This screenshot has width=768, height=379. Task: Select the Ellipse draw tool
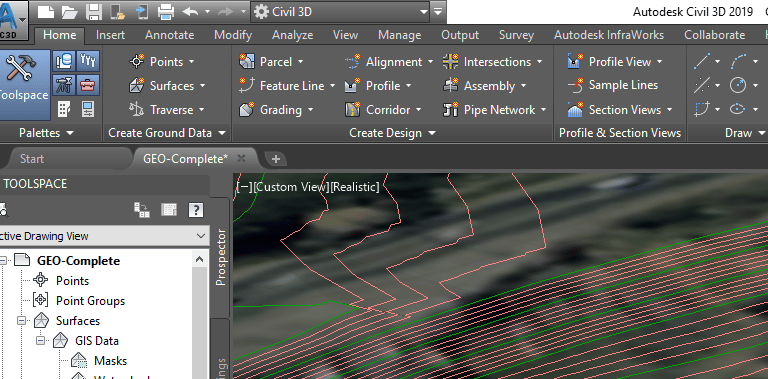coord(738,109)
